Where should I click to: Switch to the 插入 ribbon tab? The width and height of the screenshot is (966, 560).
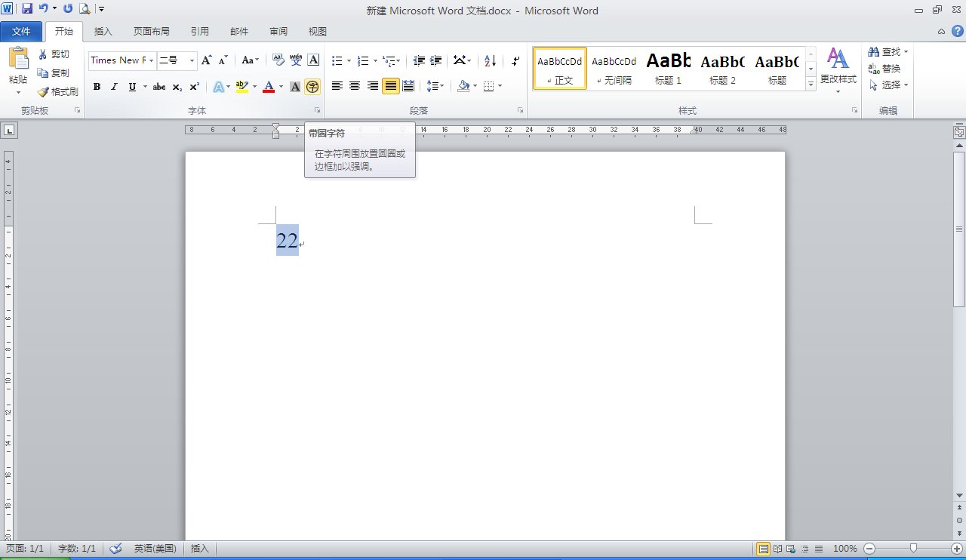point(103,32)
